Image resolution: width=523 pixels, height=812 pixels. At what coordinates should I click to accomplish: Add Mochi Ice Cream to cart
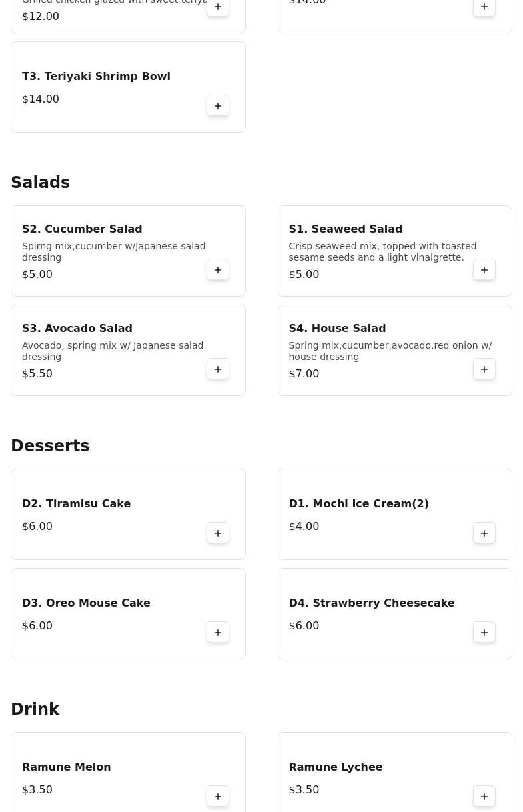pos(484,533)
